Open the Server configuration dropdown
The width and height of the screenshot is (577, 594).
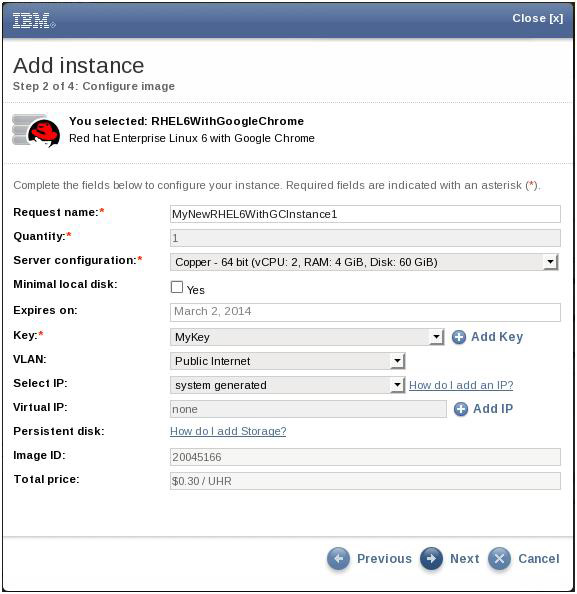[364, 262]
